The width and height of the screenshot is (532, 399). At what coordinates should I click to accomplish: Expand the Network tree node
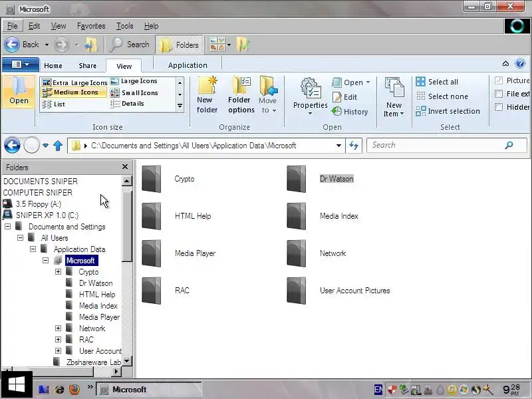[58, 328]
